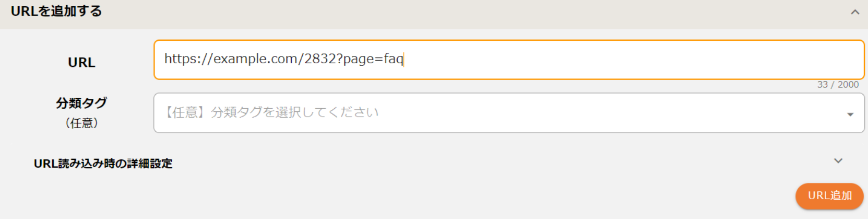
Task: Click the 分類タグ dropdown arrow icon
Action: click(850, 114)
